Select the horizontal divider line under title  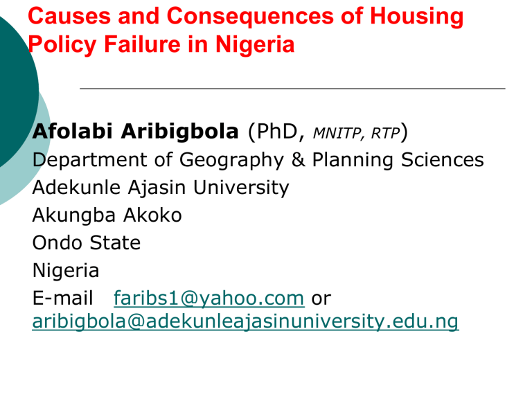292,89
